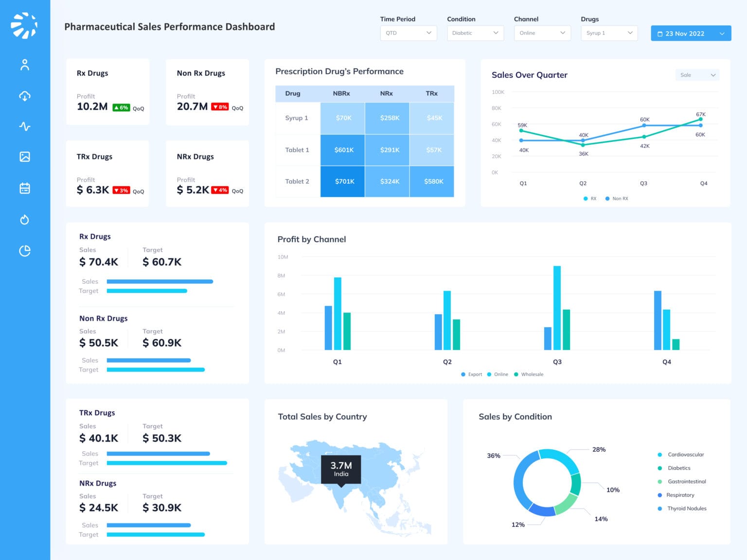Click the cloud sync icon in the sidebar

[25, 96]
